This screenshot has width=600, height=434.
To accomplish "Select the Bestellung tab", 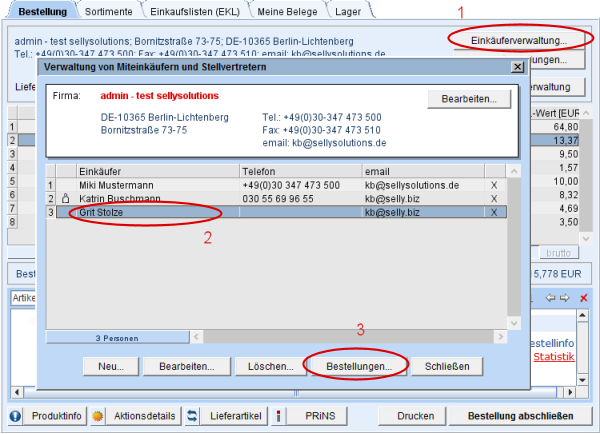I will [42, 11].
